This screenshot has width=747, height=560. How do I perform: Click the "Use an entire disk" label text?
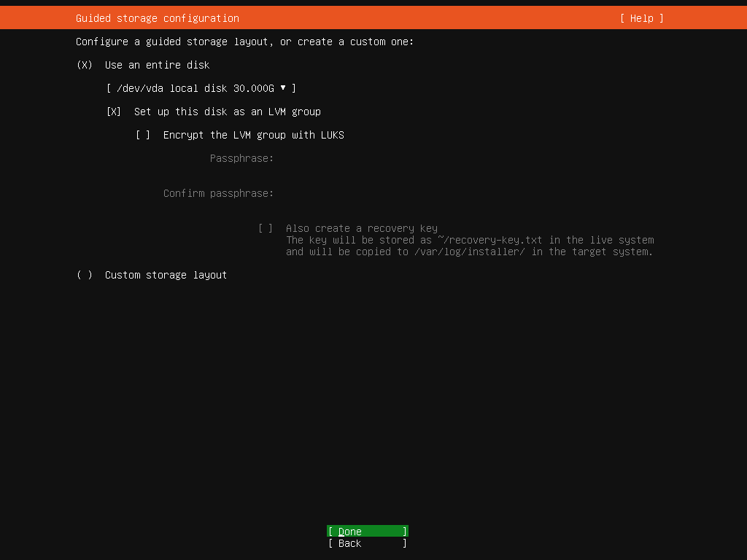(x=157, y=65)
